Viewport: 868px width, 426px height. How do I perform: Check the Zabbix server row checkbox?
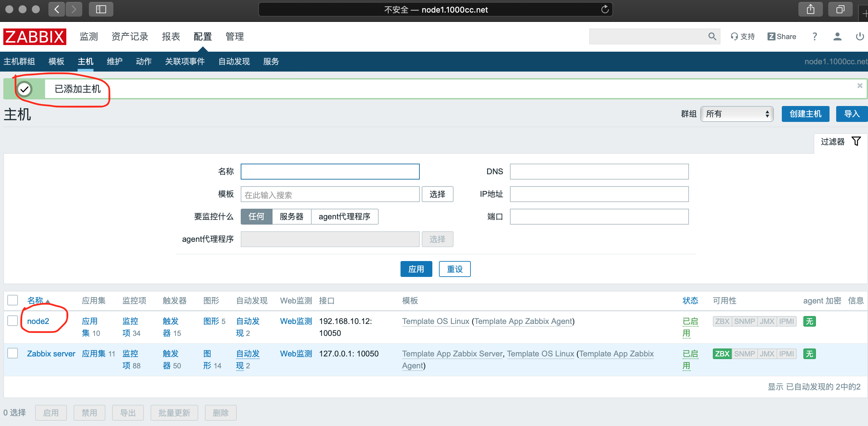[x=13, y=353]
